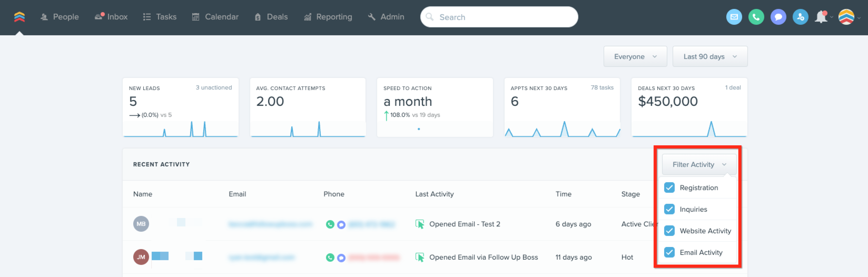Viewport: 868px width, 277px height.
Task: Disable the Website Activity checkbox
Action: [669, 230]
